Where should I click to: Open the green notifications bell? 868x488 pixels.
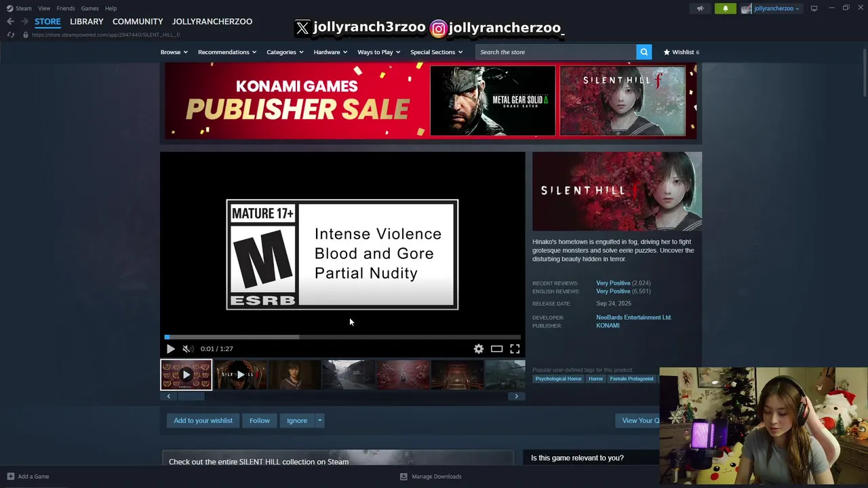click(725, 8)
